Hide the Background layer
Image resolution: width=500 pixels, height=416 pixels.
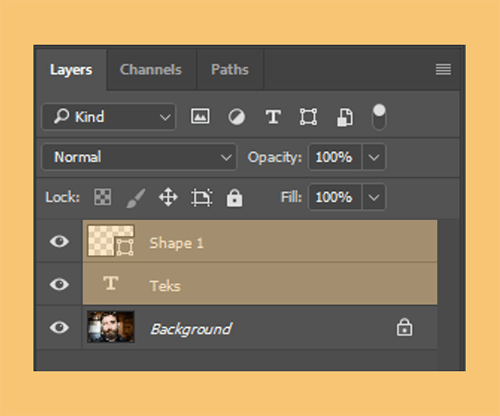(x=59, y=327)
